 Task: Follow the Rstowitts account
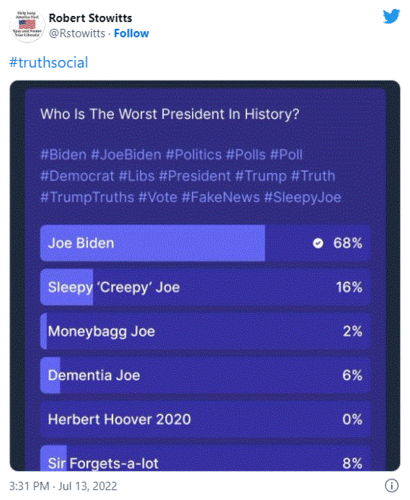131,33
